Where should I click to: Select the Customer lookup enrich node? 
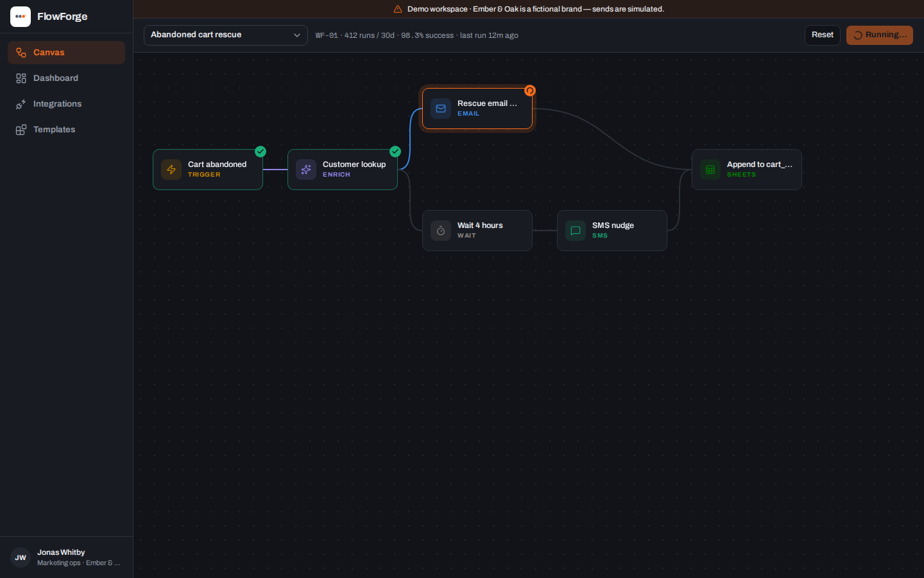click(343, 170)
